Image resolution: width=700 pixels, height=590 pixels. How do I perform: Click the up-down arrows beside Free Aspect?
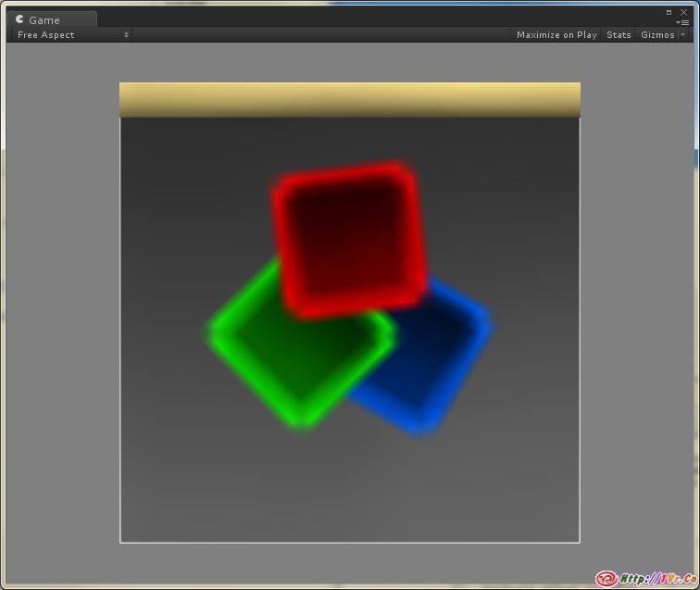(126, 34)
